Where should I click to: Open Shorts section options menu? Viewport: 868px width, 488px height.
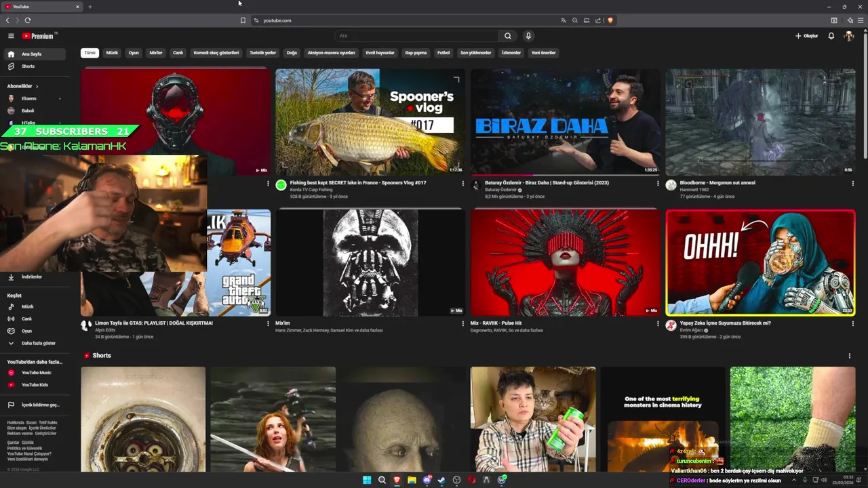(x=849, y=356)
